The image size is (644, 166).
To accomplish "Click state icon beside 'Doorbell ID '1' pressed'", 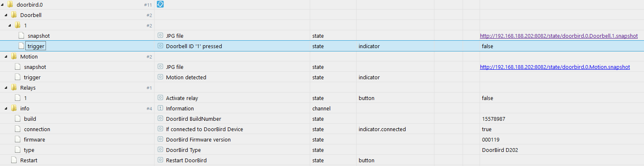I will coord(160,46).
